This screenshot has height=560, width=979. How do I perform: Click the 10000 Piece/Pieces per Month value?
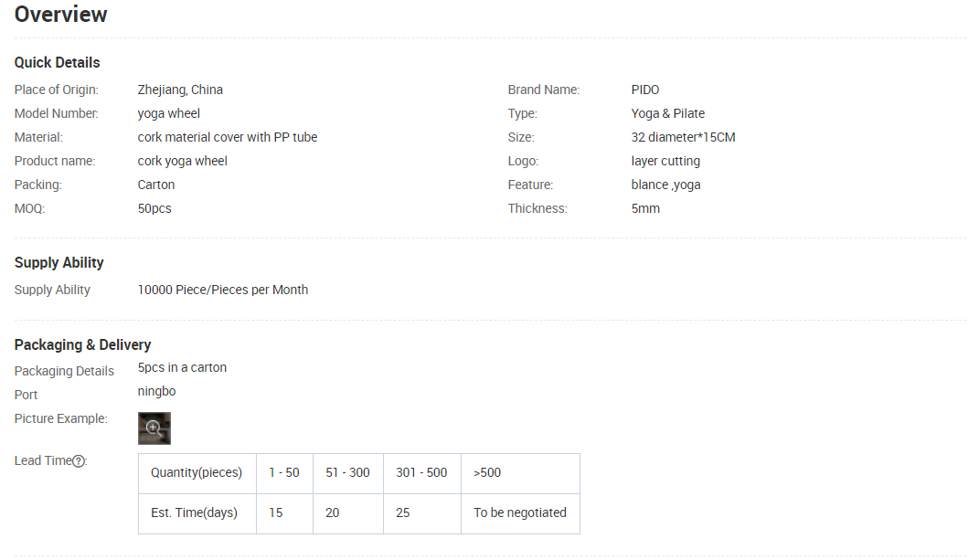[223, 290]
